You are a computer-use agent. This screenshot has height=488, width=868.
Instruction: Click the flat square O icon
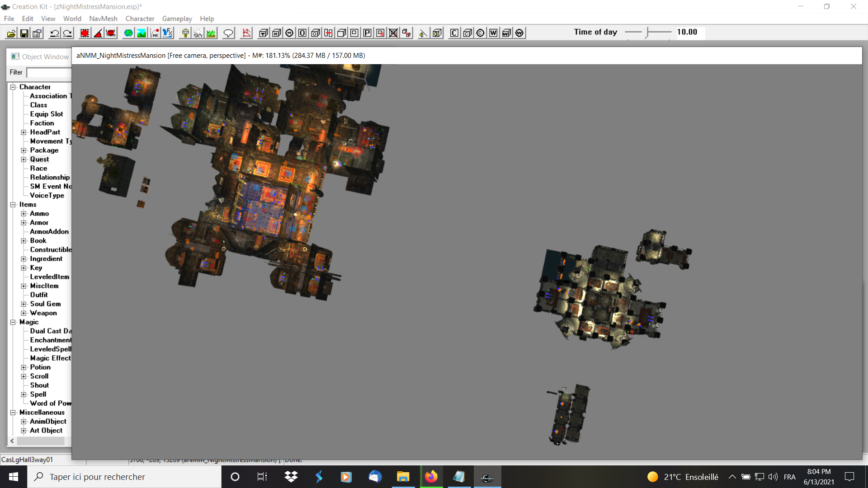point(302,33)
